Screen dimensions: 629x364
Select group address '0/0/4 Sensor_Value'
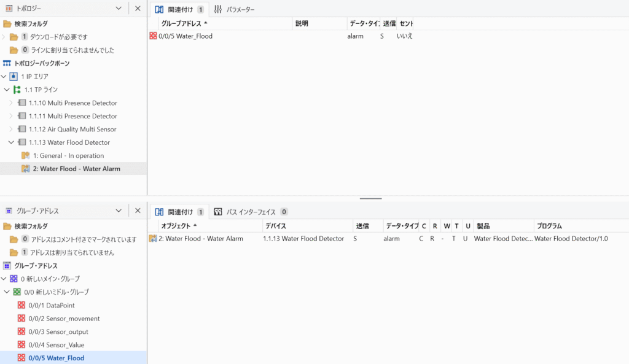click(x=56, y=345)
